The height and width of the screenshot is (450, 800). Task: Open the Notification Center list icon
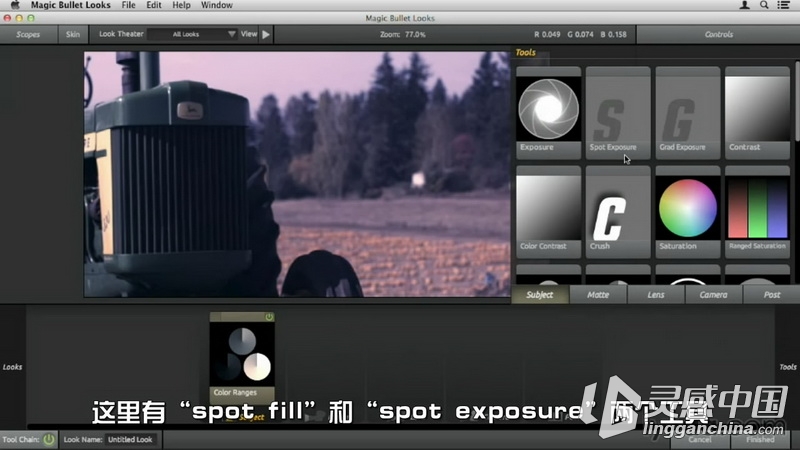point(783,5)
